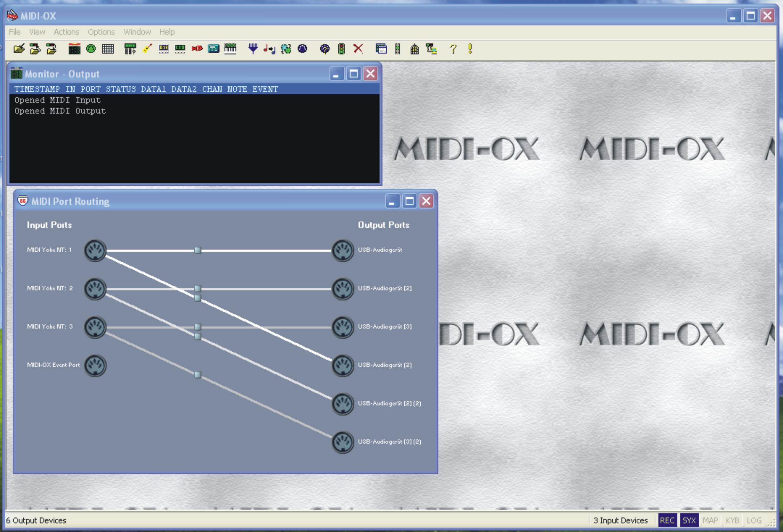Open the Actions menu
Screen dimensions: 783x532
coord(66,32)
